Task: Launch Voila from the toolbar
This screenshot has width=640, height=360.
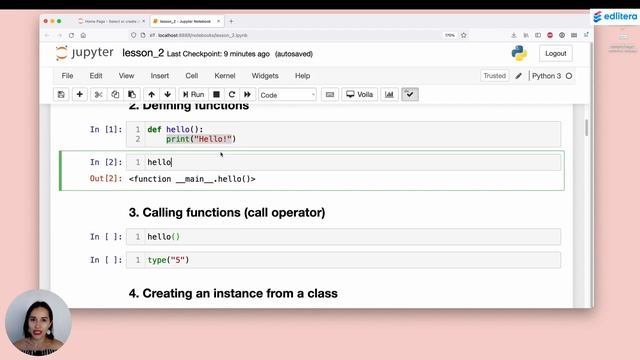Action: [360, 95]
